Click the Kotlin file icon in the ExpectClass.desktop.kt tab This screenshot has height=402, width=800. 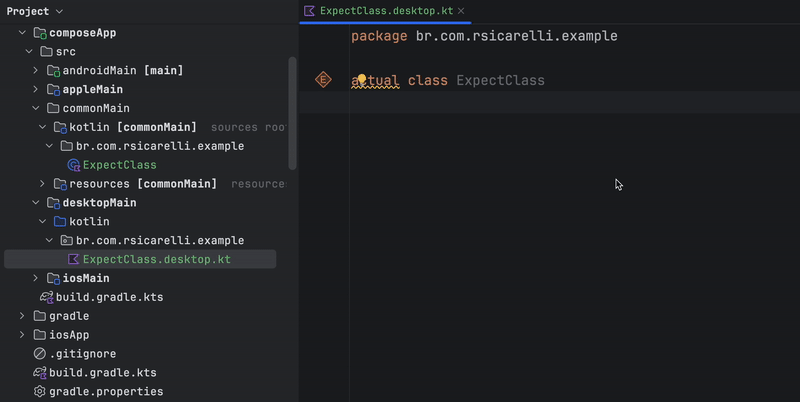click(309, 11)
